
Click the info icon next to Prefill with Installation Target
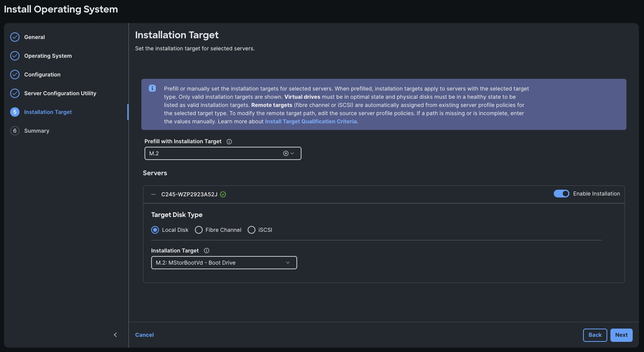[x=229, y=141]
